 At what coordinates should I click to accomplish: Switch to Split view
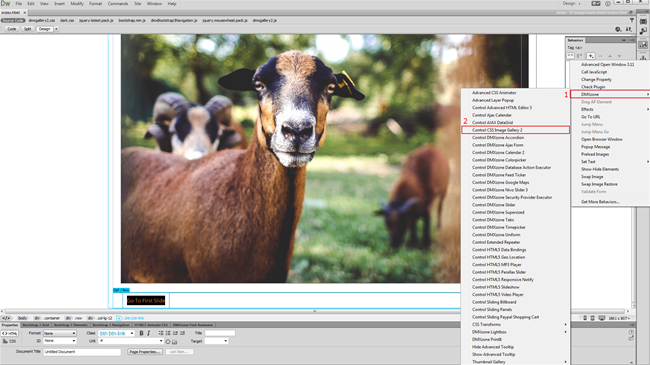tap(27, 29)
